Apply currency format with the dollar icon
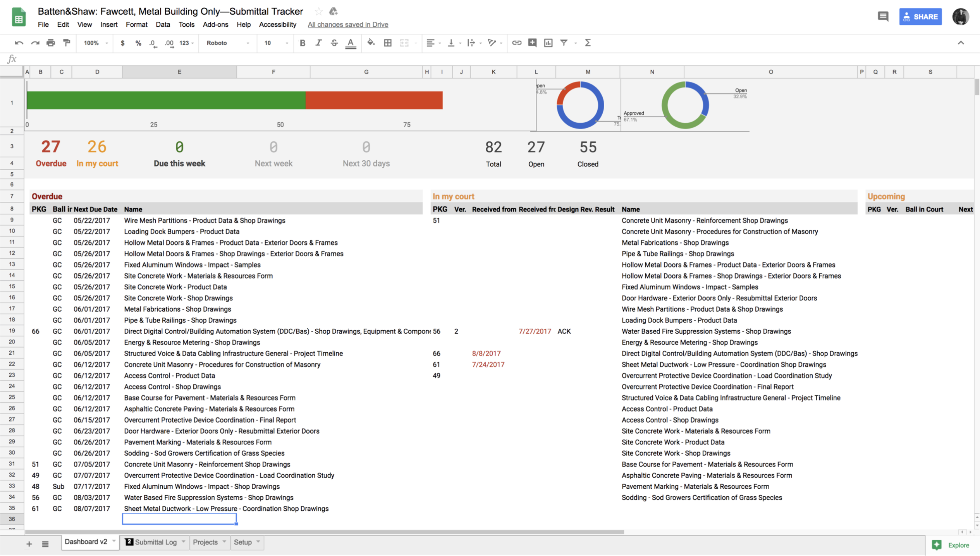The height and width of the screenshot is (556, 980). tap(123, 43)
